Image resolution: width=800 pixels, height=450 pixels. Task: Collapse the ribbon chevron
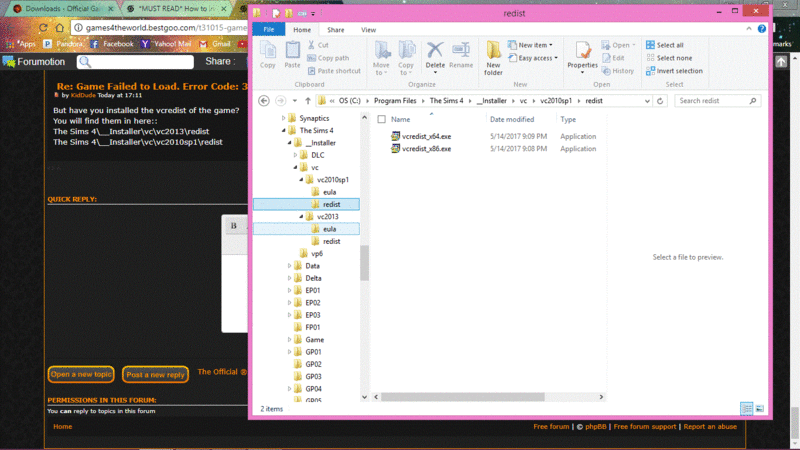pos(748,29)
